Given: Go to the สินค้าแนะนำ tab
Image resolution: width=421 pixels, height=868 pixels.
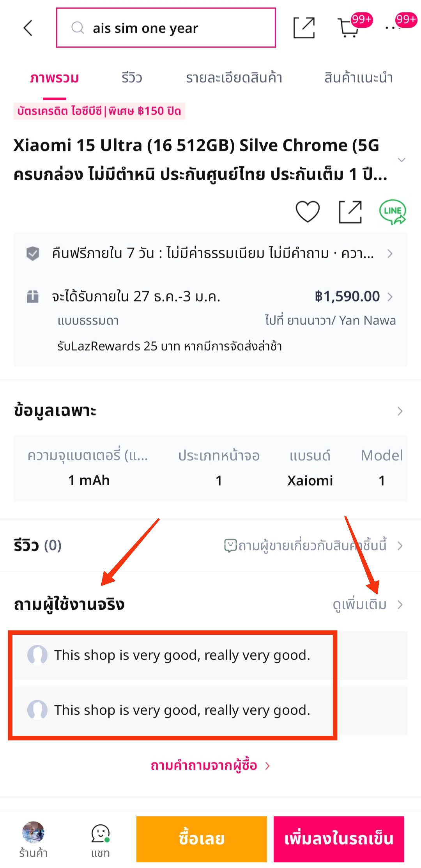Looking at the screenshot, I should tap(358, 78).
